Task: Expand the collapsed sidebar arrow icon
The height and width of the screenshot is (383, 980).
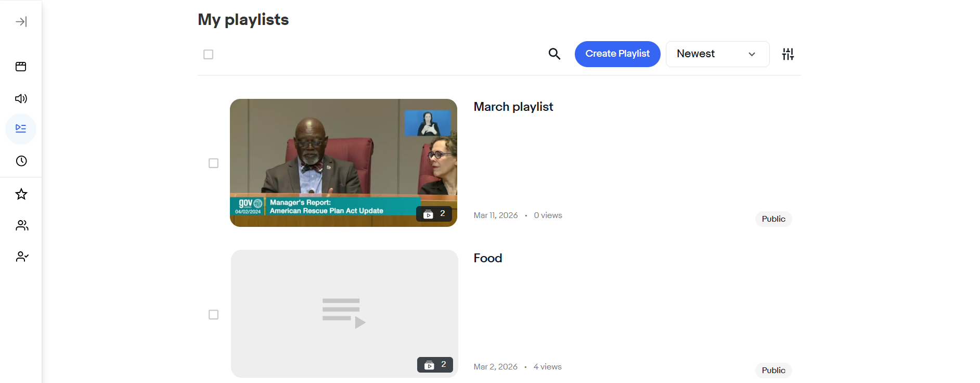Action: (21, 21)
